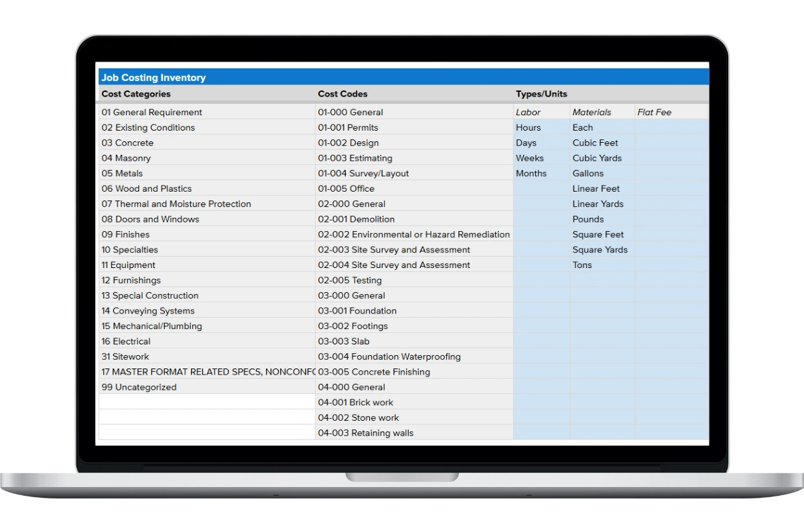Select the Square Feet materials cell

pos(602,235)
